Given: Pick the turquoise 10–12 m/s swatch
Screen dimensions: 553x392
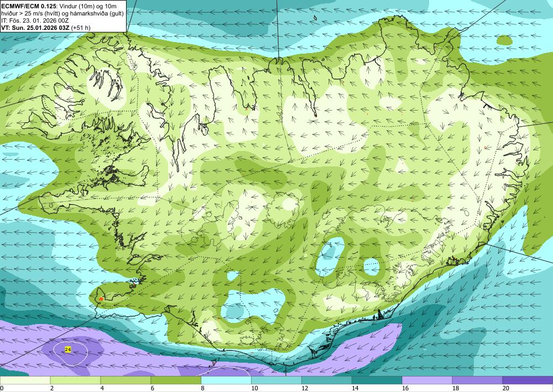Looking at the screenshot, I should click(276, 380).
